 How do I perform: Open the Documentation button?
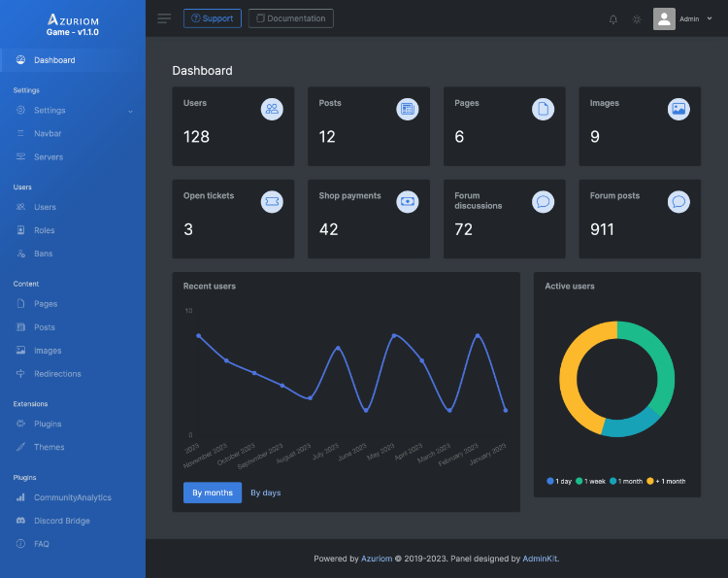(290, 18)
